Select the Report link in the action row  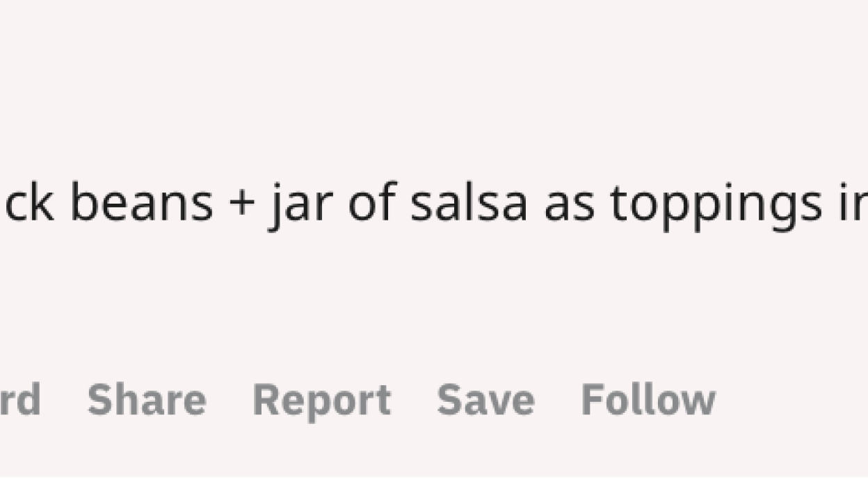(x=322, y=401)
